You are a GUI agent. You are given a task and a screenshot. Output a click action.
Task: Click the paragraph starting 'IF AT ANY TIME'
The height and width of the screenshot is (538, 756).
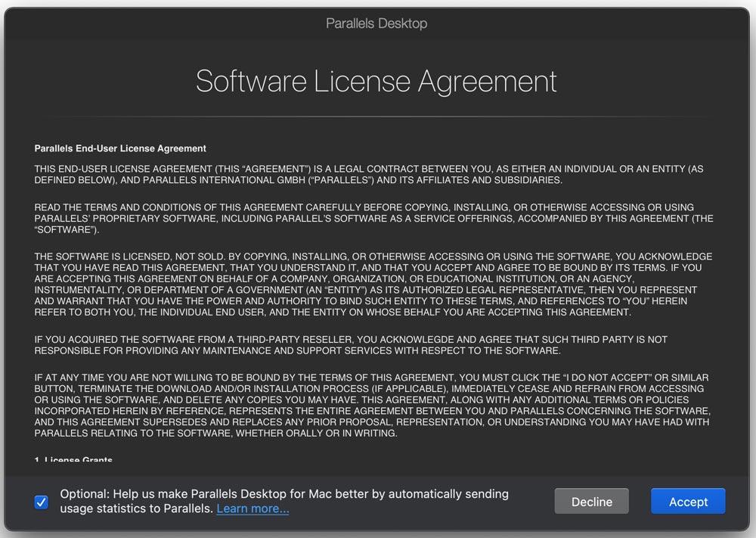coord(372,406)
